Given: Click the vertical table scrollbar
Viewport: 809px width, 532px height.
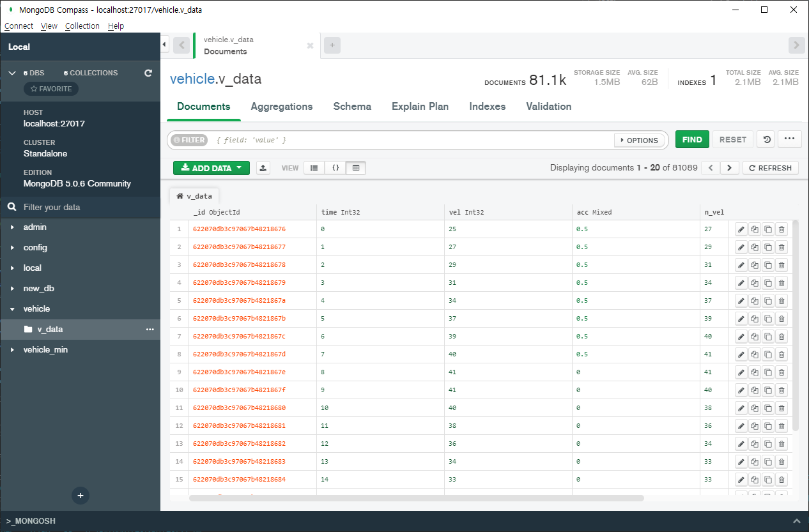Looking at the screenshot, I should 796,326.
